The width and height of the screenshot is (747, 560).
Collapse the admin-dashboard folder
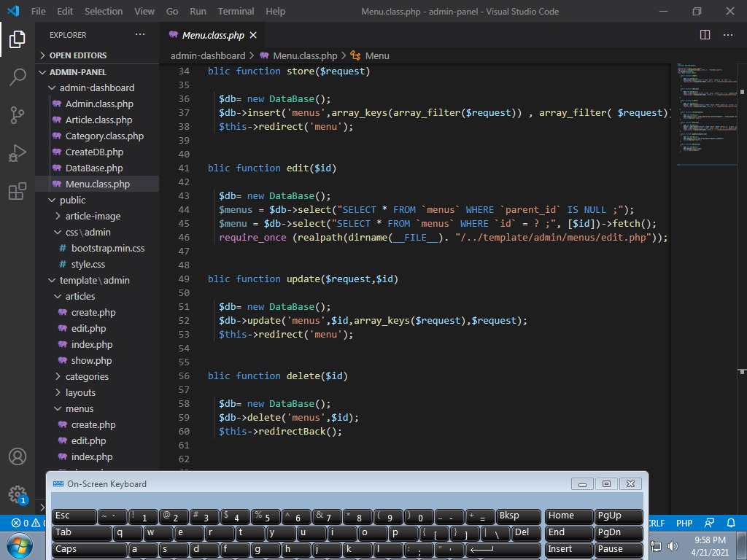click(x=96, y=87)
